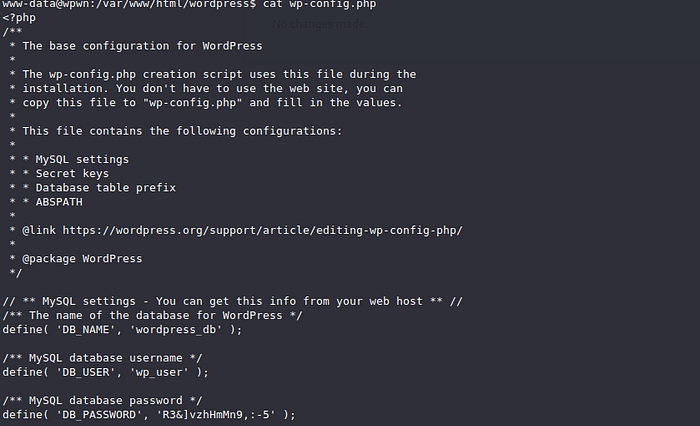
Task: Click 'The base configuration for WordPress' line
Action: point(142,46)
